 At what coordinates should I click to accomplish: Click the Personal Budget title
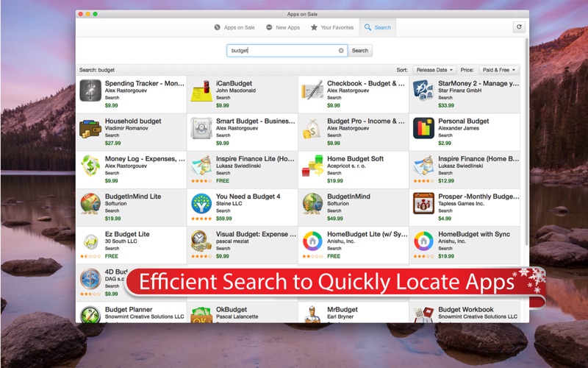(x=464, y=121)
